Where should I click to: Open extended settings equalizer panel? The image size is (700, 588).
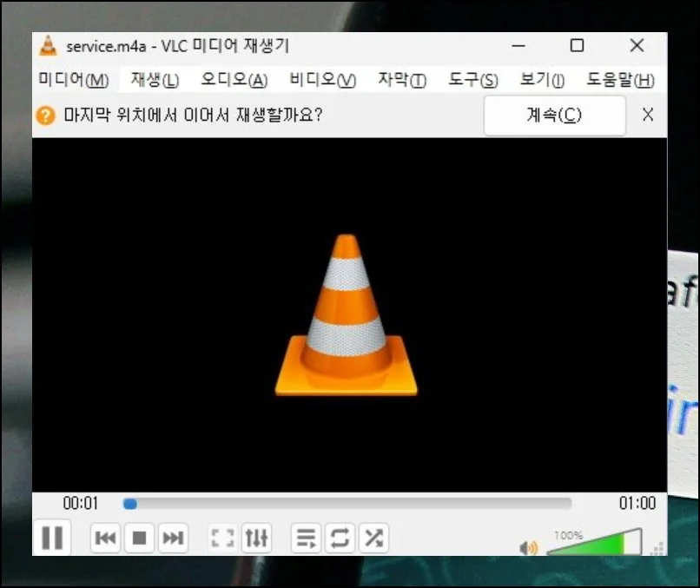point(256,538)
